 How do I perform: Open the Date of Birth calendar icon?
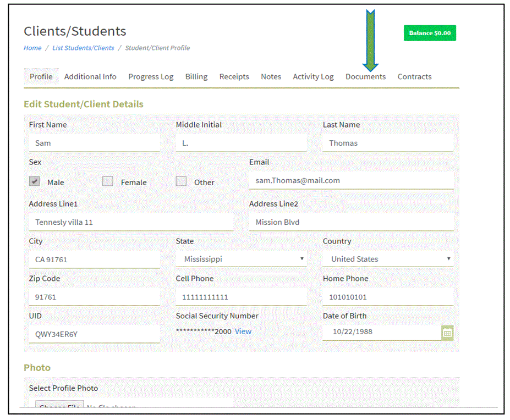click(x=447, y=333)
